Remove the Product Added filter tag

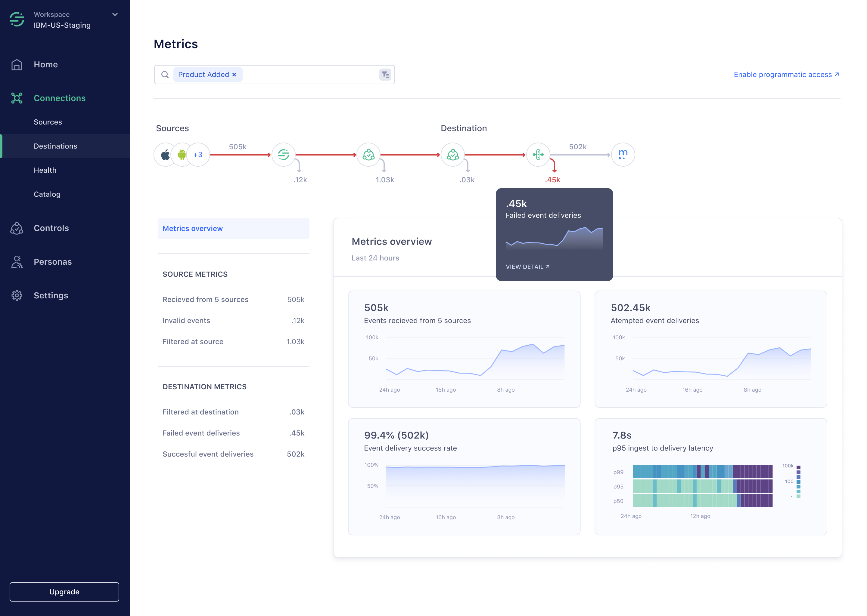[234, 75]
